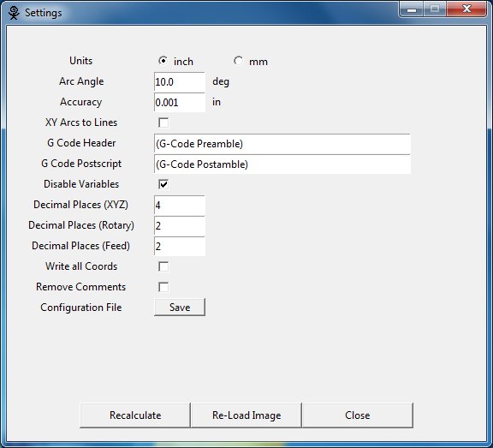Select the inch units radio button
Image resolution: width=493 pixels, height=448 pixels.
pos(163,61)
